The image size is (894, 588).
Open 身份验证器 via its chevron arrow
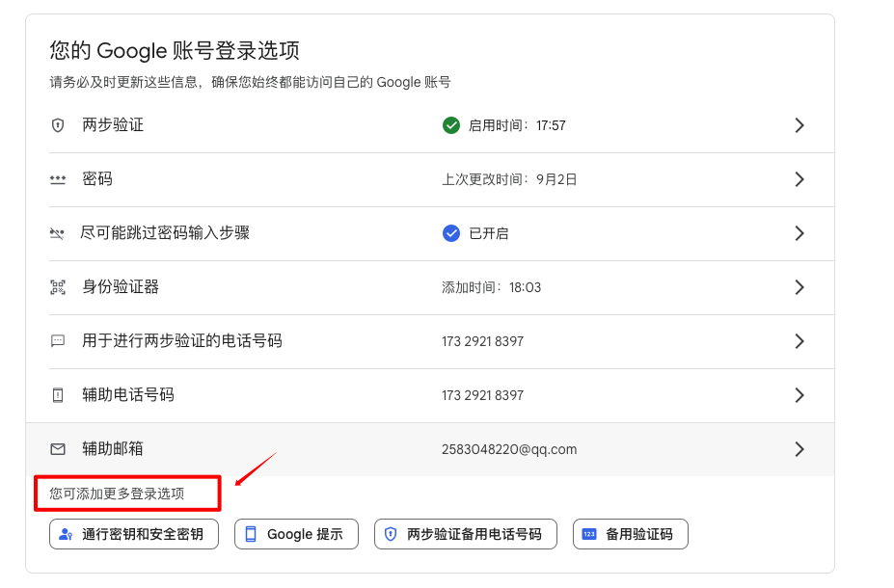pyautogui.click(x=799, y=287)
